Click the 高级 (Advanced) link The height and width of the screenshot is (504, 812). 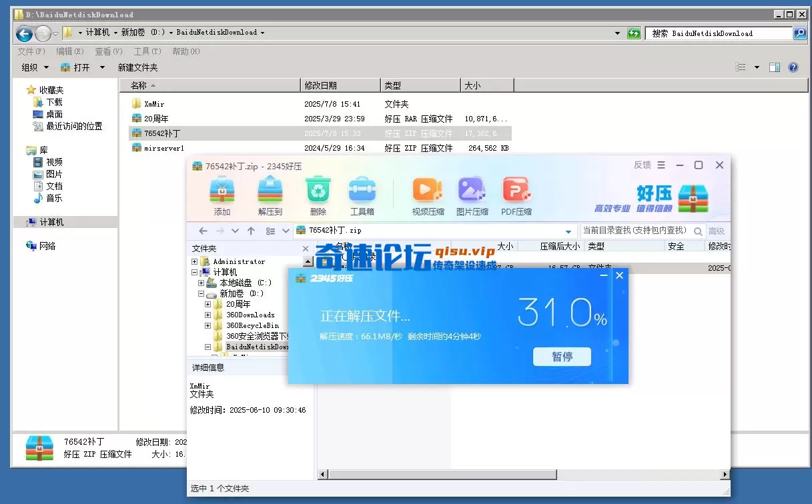(x=716, y=231)
